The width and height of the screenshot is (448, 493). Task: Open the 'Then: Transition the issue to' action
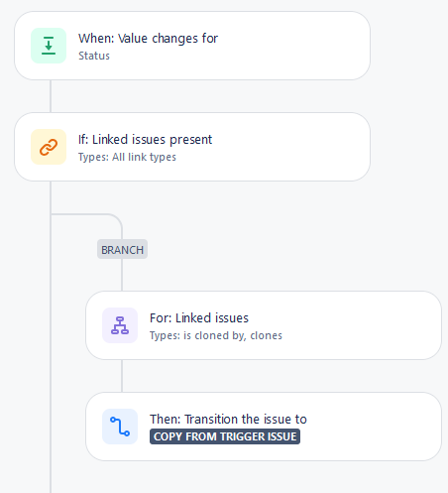[264, 427]
